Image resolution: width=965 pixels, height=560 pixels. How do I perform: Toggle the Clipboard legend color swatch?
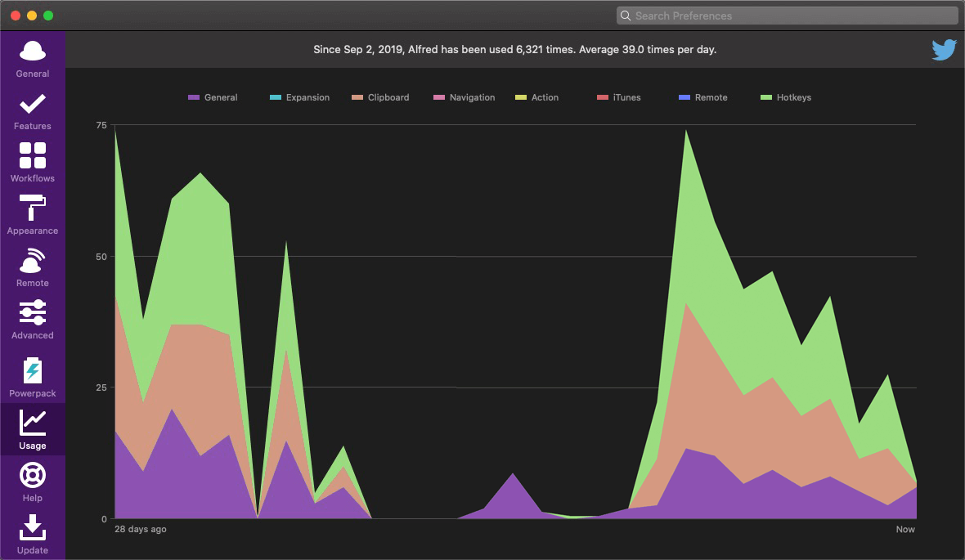(x=357, y=97)
